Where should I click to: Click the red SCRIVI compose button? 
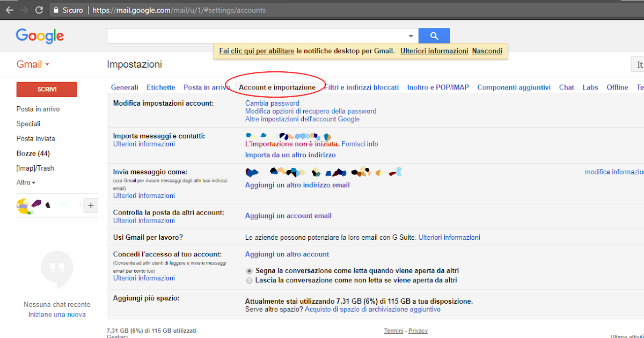47,90
